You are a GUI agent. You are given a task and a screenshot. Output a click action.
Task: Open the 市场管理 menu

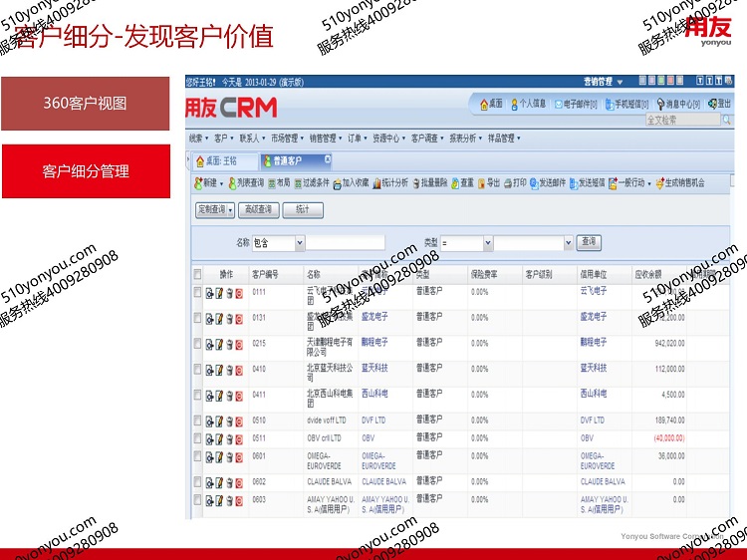click(x=288, y=139)
